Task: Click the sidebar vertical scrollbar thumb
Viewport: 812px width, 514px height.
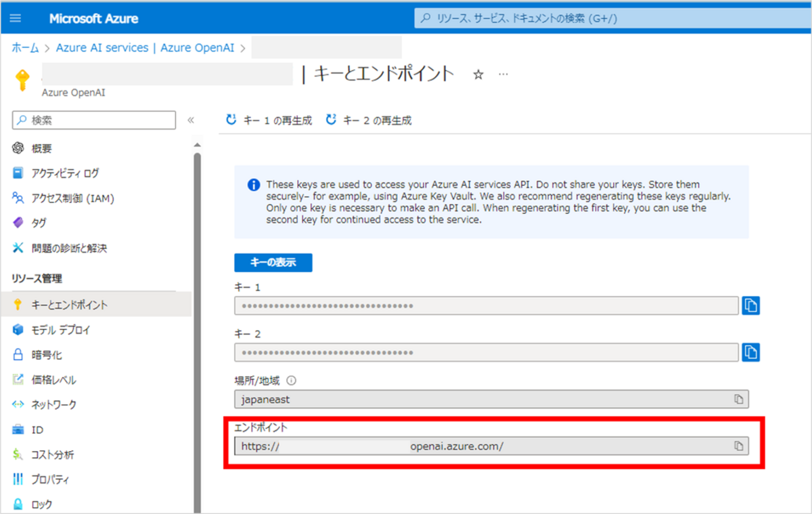Action: pyautogui.click(x=197, y=332)
